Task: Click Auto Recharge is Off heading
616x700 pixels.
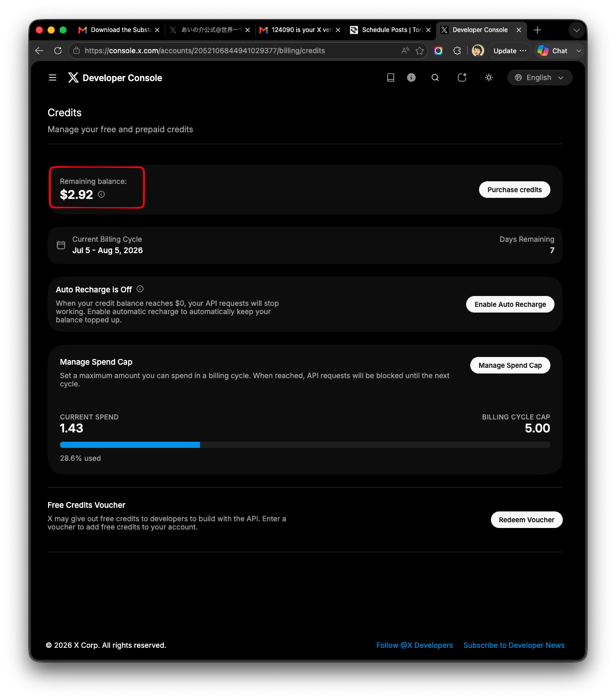Action: pyautogui.click(x=94, y=290)
